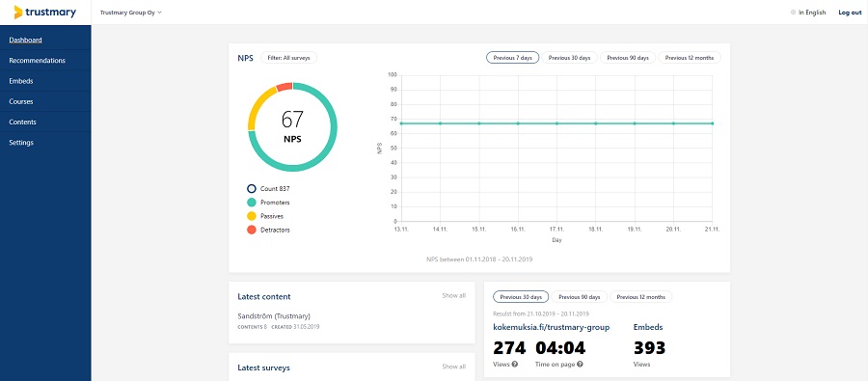Open the Filter: All surveys selector
Screen dimensions: 868x381
coord(289,58)
